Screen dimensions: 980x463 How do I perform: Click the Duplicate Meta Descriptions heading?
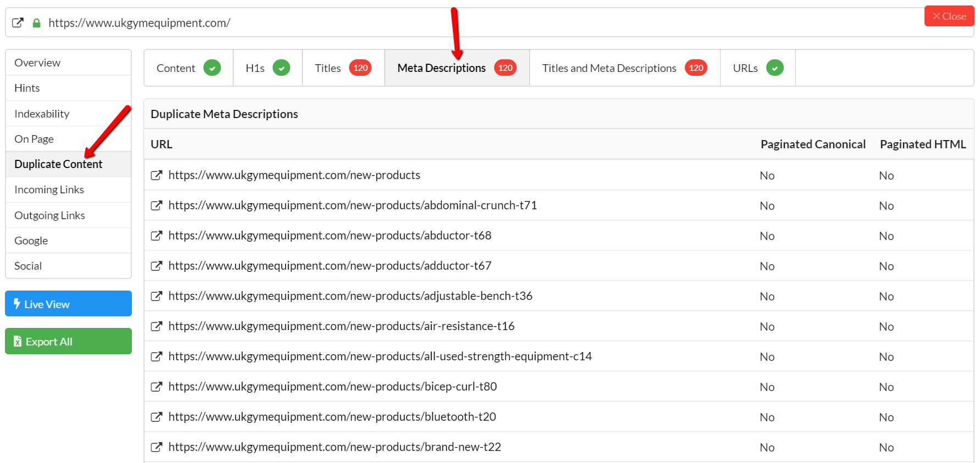(224, 114)
